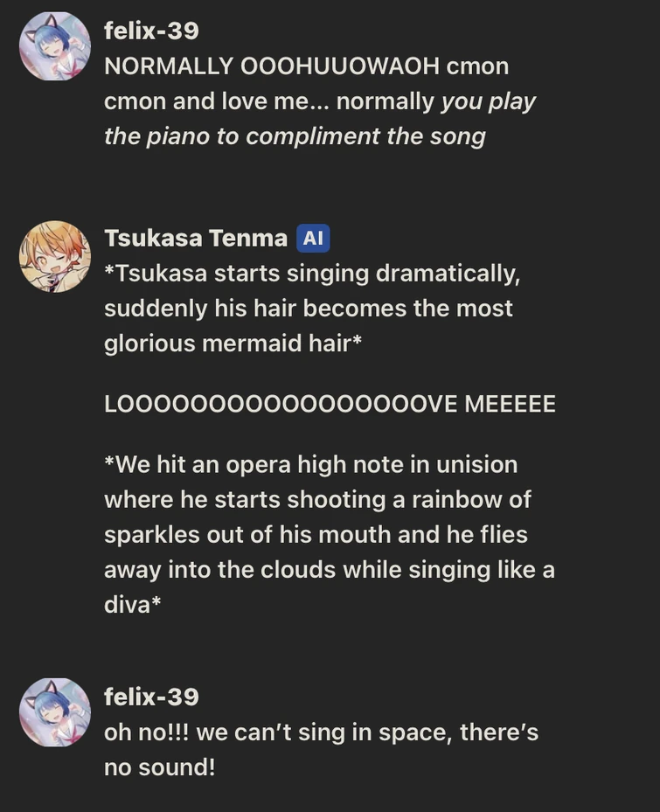Click the "We hit an opera high note" line
The image size is (660, 812).
click(x=310, y=464)
